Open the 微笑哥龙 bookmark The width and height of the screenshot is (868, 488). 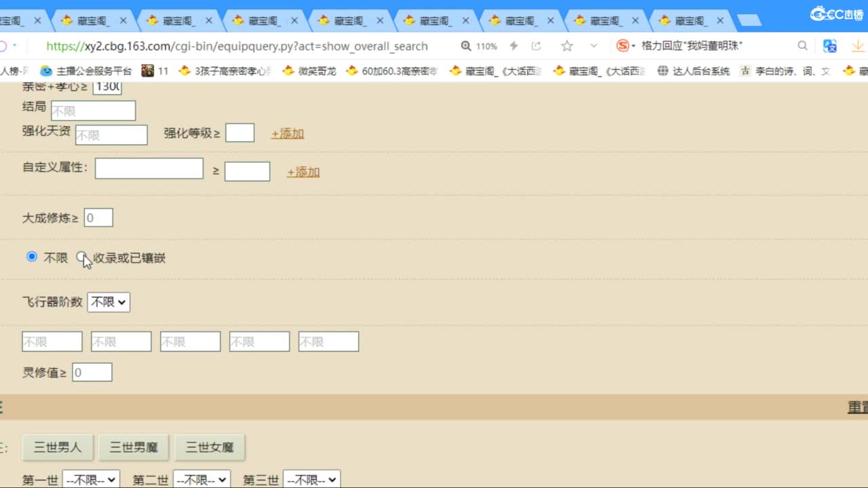(x=309, y=70)
